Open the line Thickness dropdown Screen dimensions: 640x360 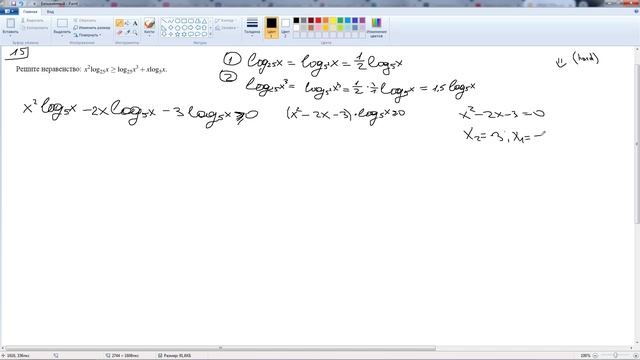click(252, 27)
